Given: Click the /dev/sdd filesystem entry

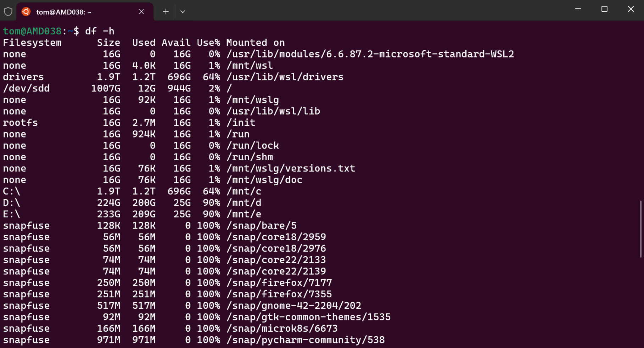Looking at the screenshot, I should click(x=26, y=88).
